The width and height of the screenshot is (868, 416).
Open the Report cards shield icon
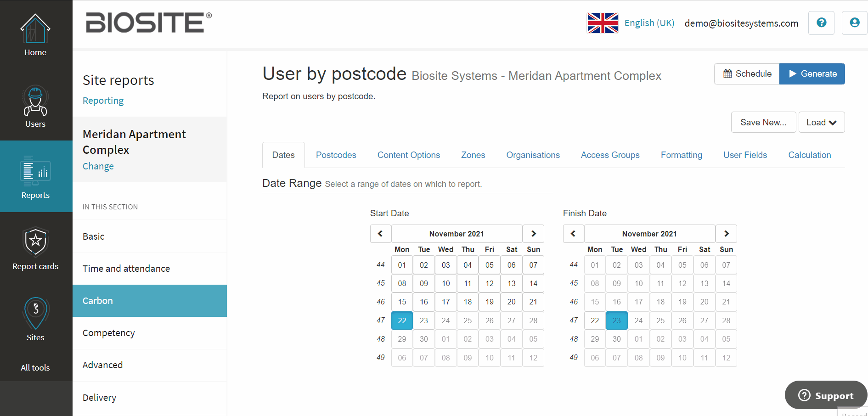[36, 242]
